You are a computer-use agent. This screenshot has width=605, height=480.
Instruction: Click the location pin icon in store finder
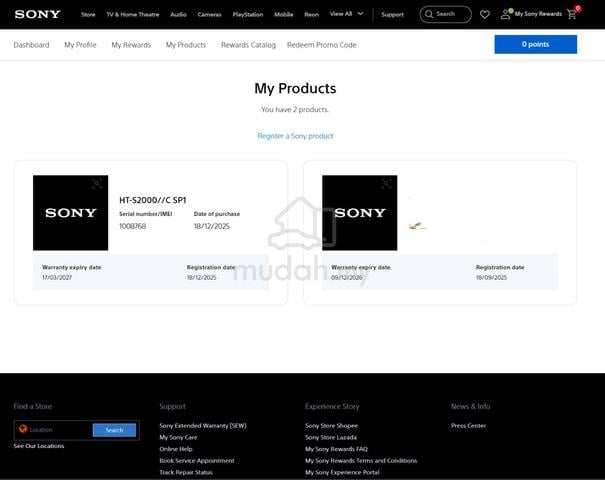(23, 429)
